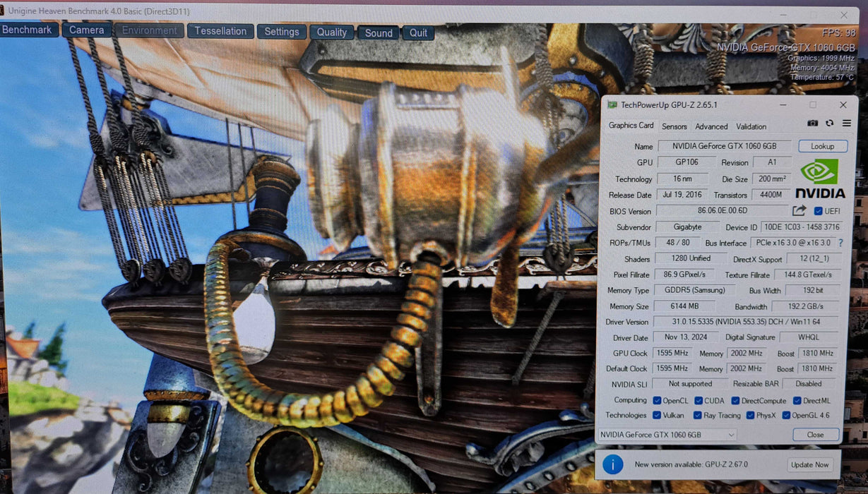Click the Release Date Jul 19, 2016 field
The width and height of the screenshot is (868, 494).
coord(682,195)
